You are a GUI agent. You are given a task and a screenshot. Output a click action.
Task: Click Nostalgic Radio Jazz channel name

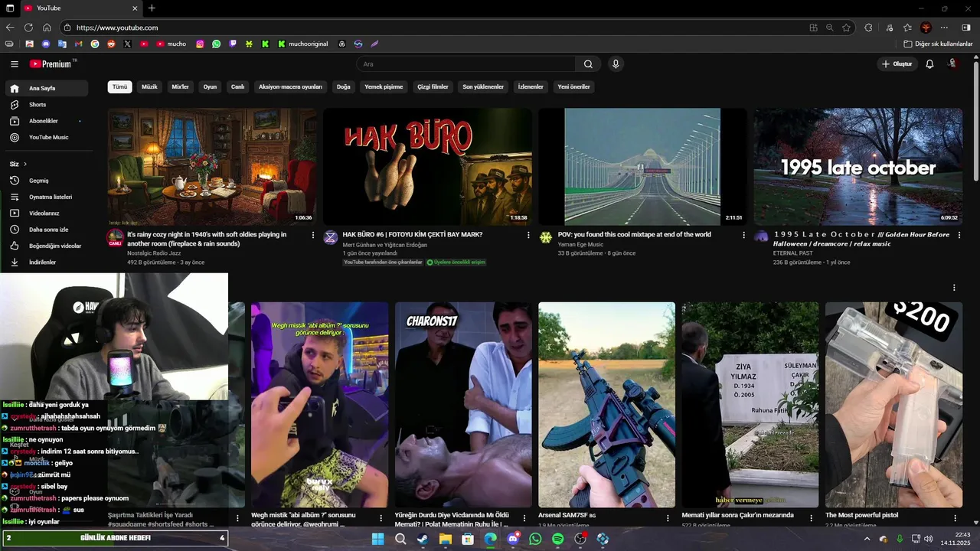tap(154, 253)
